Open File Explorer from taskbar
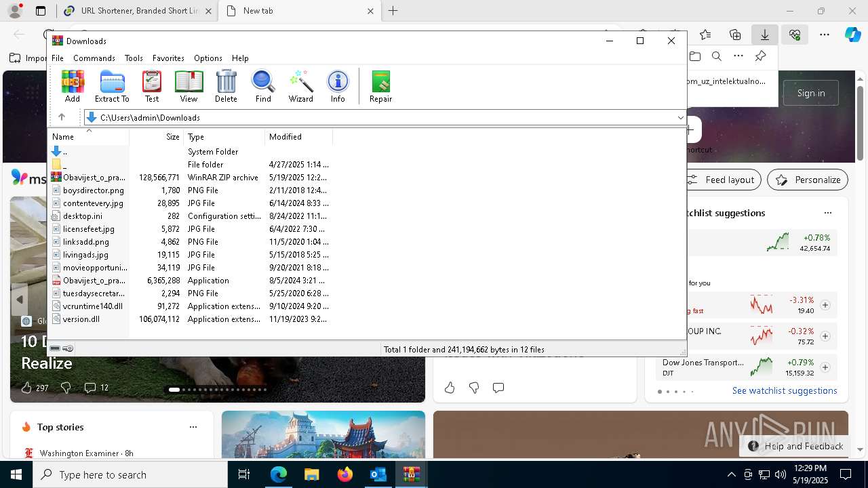The height and width of the screenshot is (488, 868). point(311,474)
